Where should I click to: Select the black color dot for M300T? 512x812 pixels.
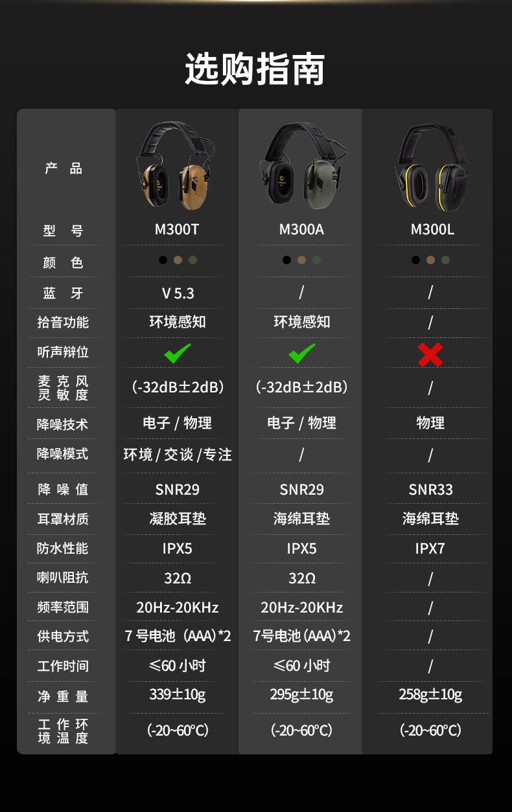coord(163,260)
